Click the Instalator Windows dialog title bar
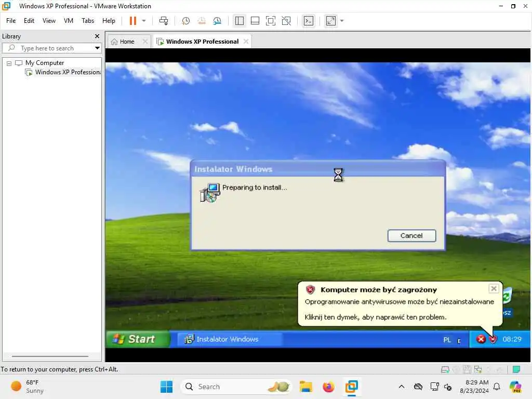Image resolution: width=532 pixels, height=399 pixels. (x=318, y=169)
